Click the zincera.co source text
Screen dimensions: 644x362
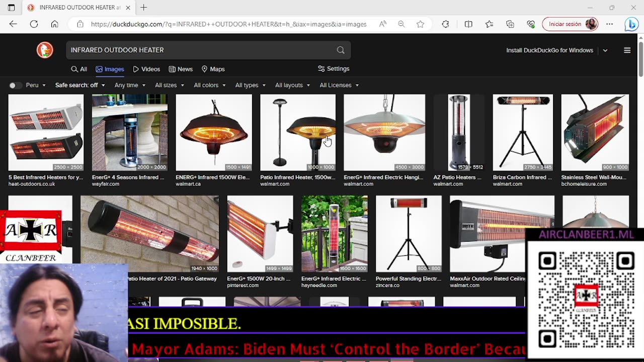(x=387, y=285)
